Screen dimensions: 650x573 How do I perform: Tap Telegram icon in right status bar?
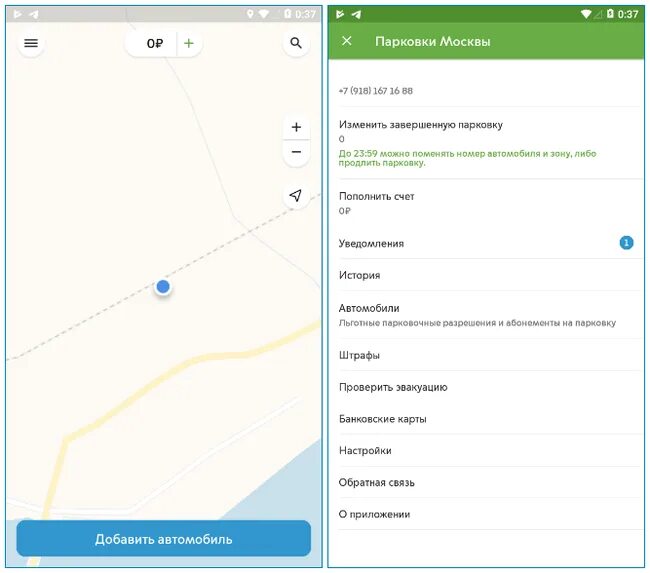pos(357,15)
